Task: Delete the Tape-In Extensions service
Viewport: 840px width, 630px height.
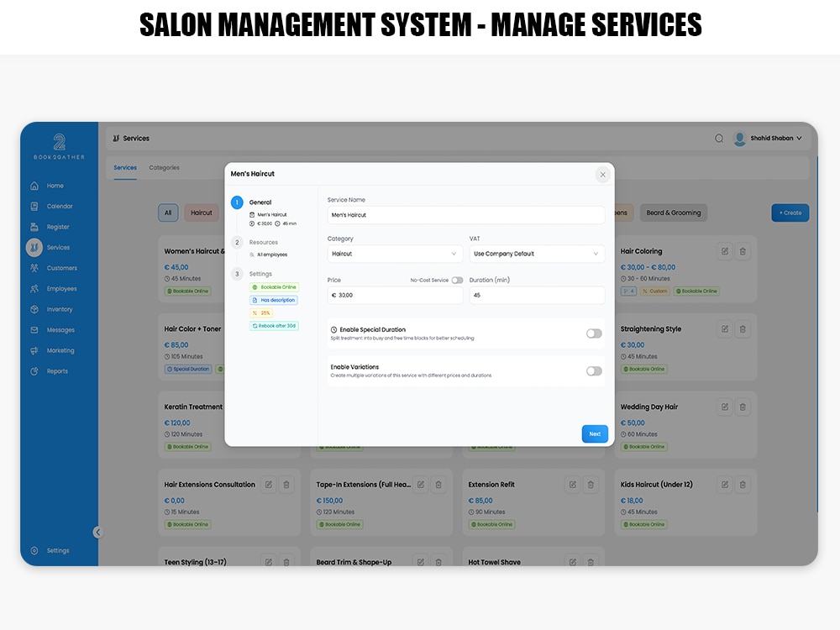Action: pyautogui.click(x=438, y=485)
